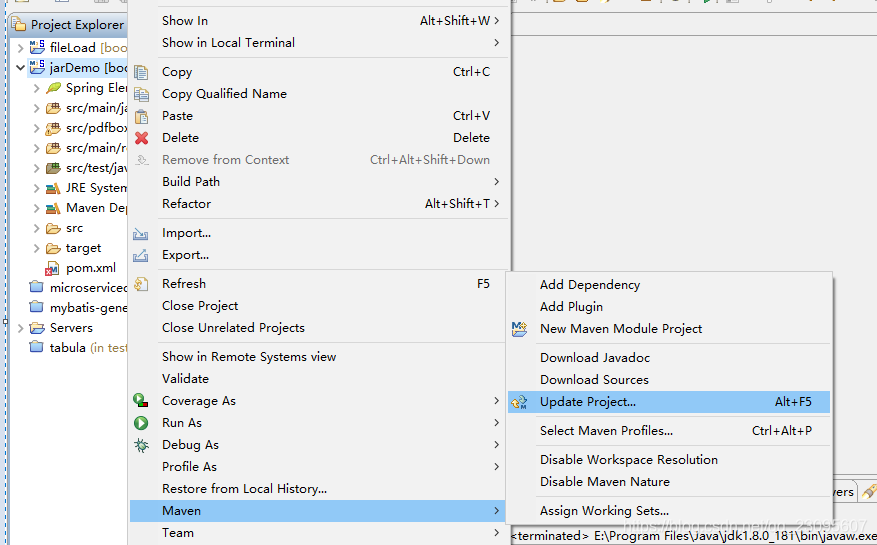
Task: Click the green Run As icon
Action: click(x=141, y=423)
